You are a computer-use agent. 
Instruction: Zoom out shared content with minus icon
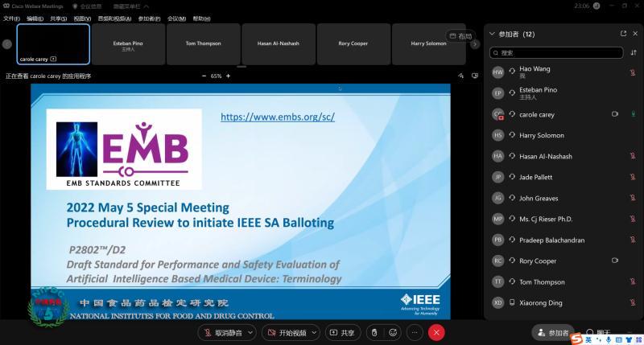tap(204, 76)
